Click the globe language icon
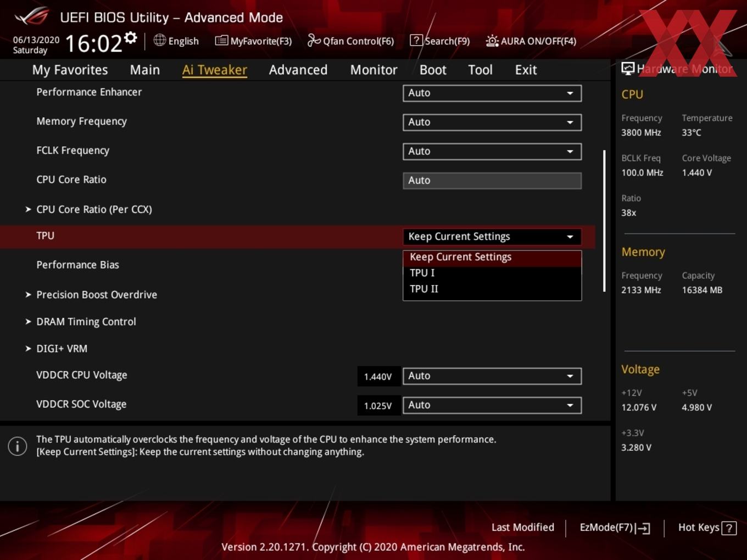The image size is (747, 560). coord(160,40)
